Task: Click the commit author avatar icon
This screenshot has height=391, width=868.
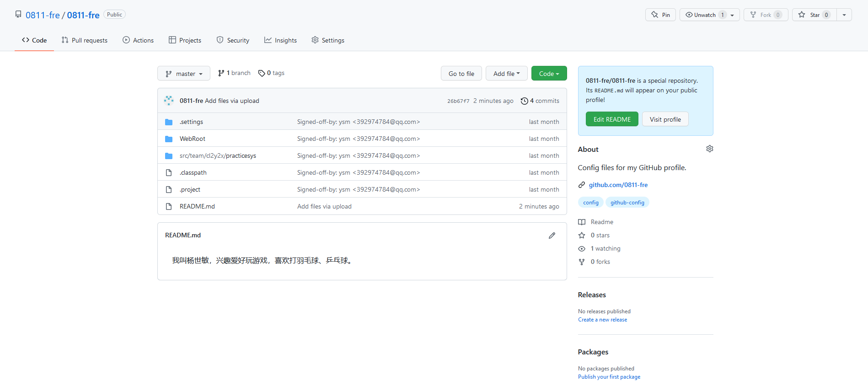Action: tap(169, 101)
